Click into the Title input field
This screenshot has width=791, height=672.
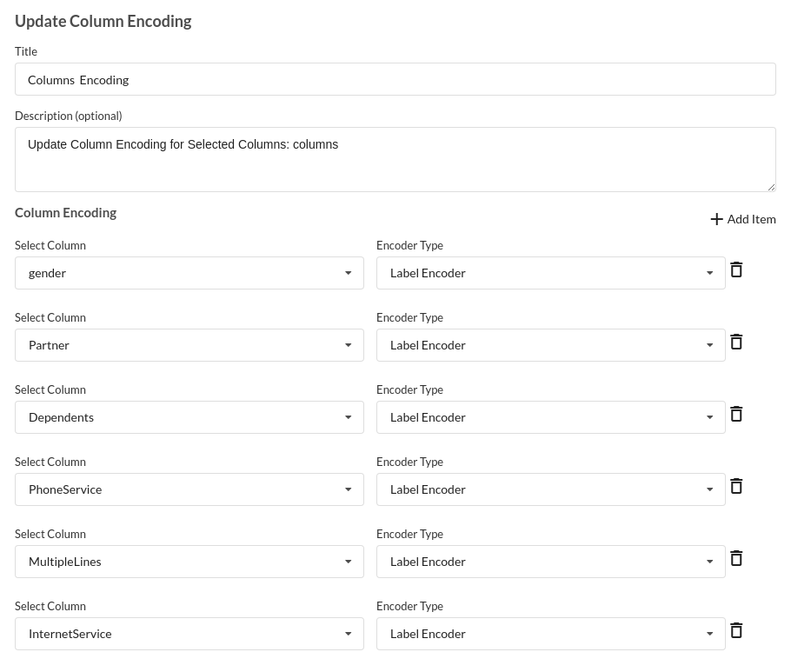(395, 79)
